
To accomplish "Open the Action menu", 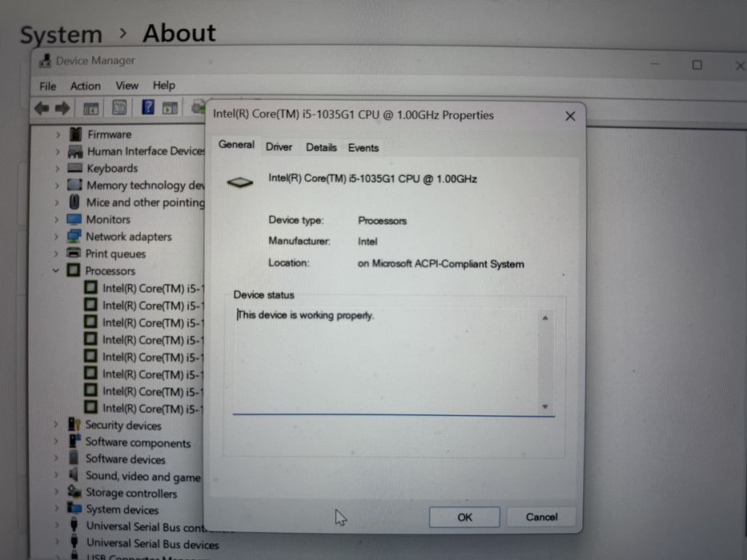I will [x=86, y=86].
